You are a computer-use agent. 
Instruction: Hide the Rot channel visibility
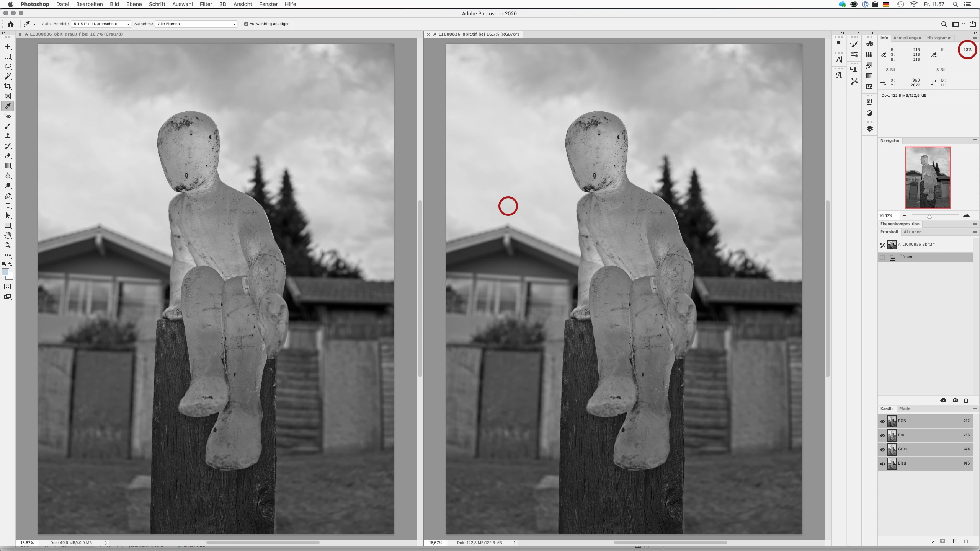click(x=882, y=435)
